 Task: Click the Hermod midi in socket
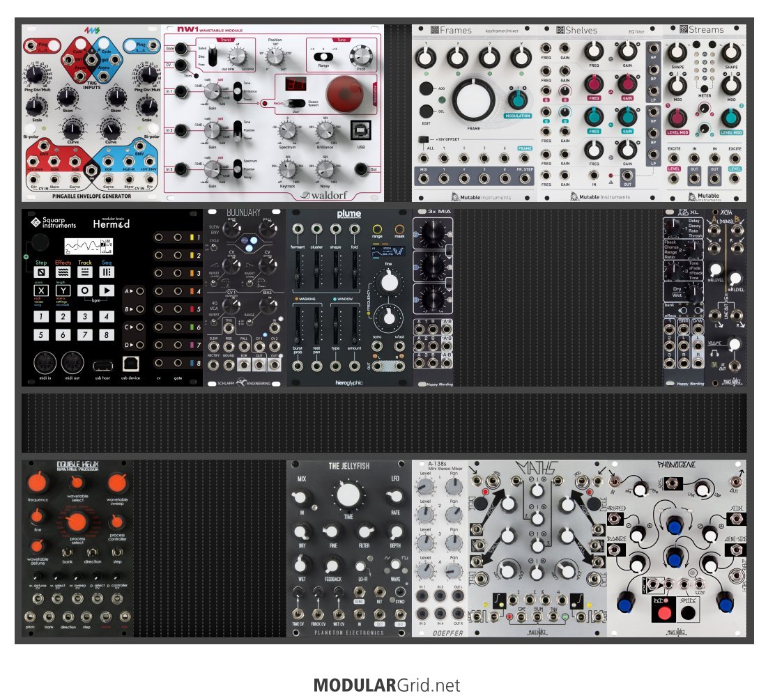coord(45,363)
